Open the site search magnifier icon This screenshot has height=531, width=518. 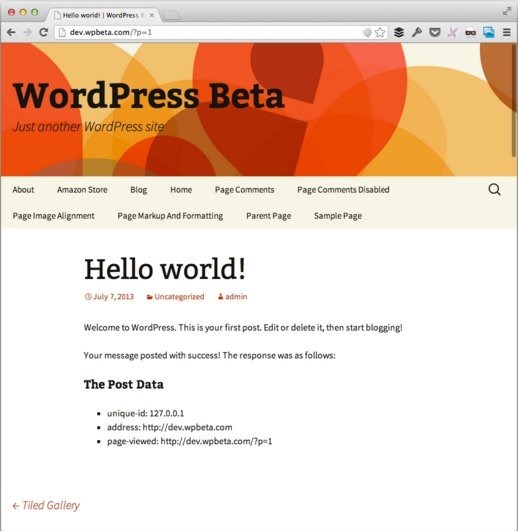click(x=494, y=190)
